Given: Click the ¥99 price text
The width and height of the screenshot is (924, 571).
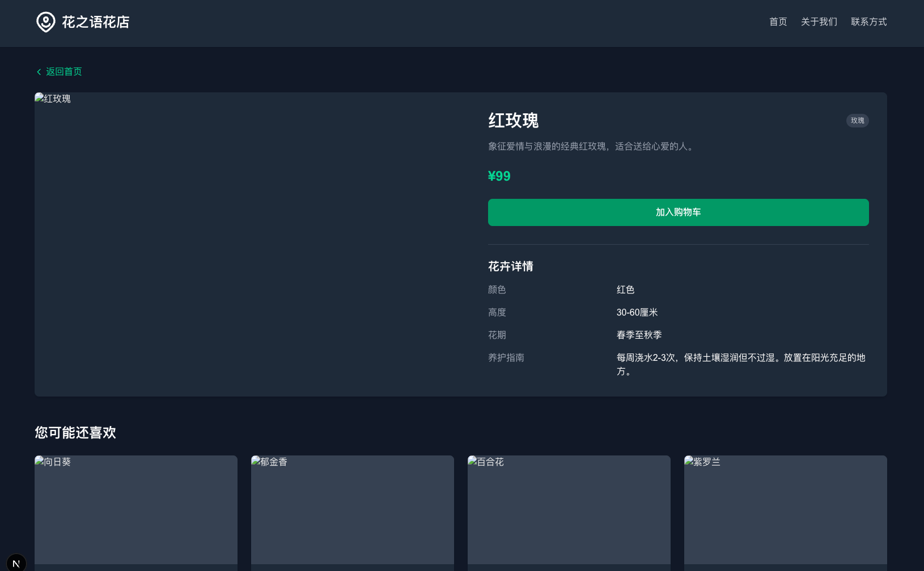Looking at the screenshot, I should (499, 176).
